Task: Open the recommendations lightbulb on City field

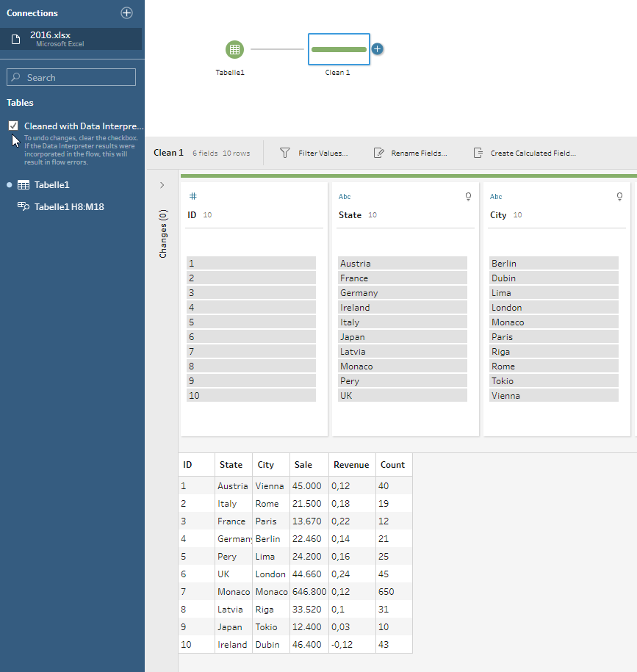Action: pyautogui.click(x=619, y=197)
